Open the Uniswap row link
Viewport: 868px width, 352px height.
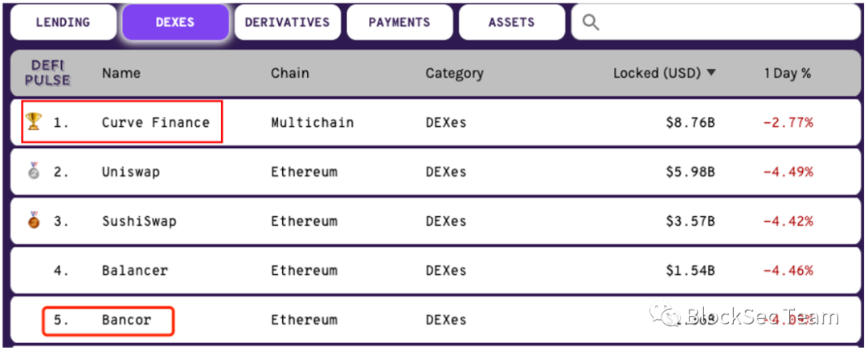click(x=131, y=171)
